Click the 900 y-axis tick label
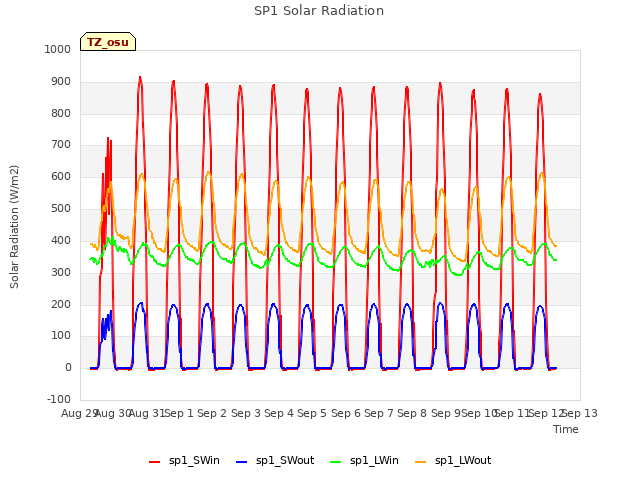640x480 pixels. (x=61, y=82)
